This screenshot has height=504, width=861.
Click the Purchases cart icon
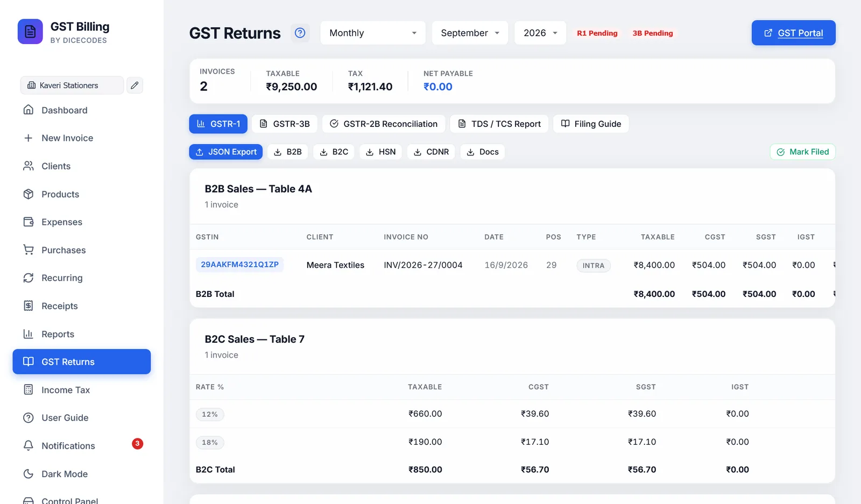(29, 250)
